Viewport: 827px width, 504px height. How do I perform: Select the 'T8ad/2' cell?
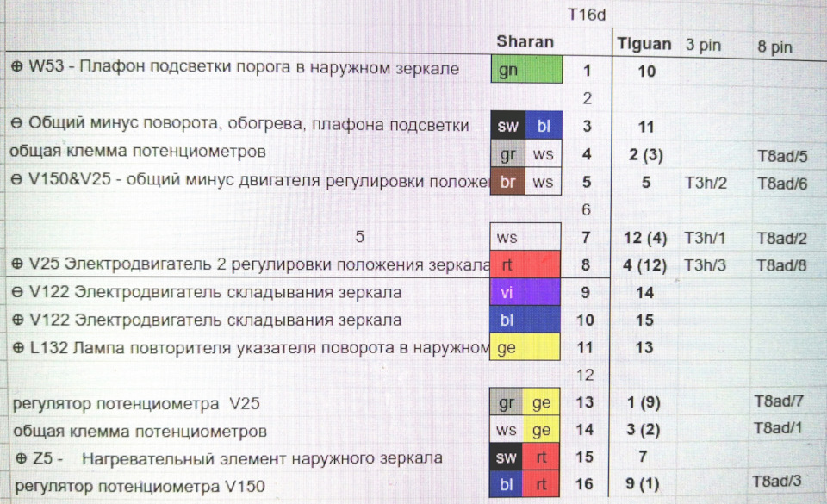click(x=781, y=239)
